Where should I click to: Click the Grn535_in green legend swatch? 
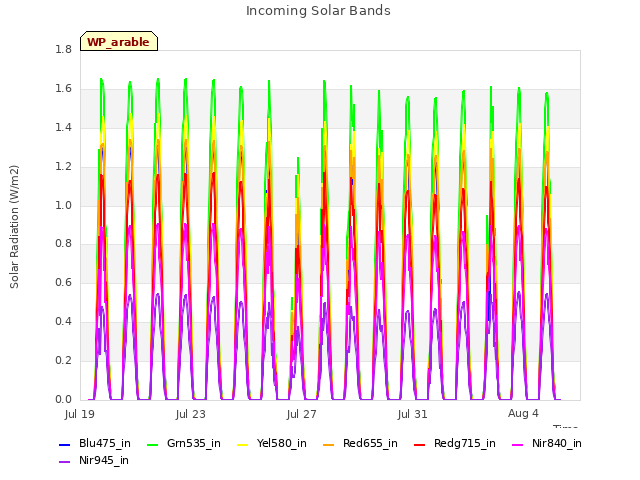tap(152, 444)
